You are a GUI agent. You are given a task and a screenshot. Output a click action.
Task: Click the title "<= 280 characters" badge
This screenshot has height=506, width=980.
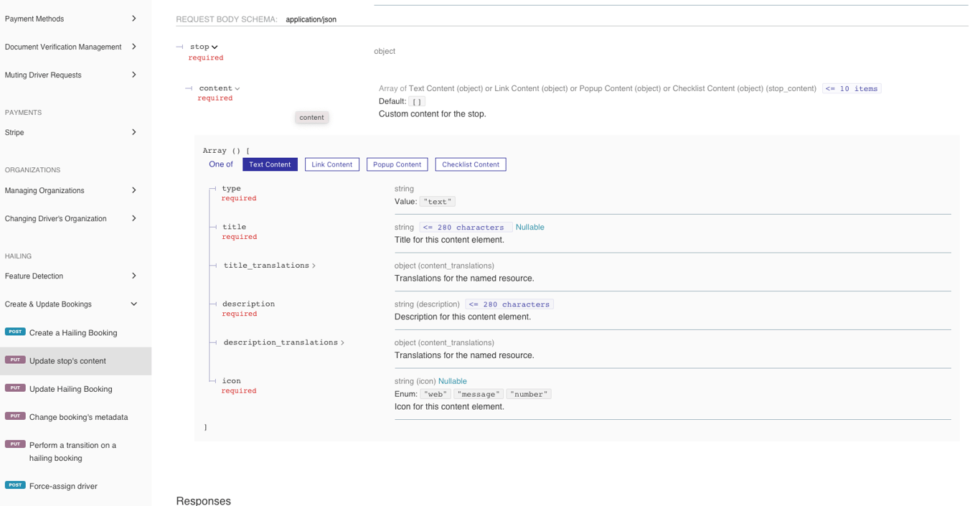click(466, 228)
